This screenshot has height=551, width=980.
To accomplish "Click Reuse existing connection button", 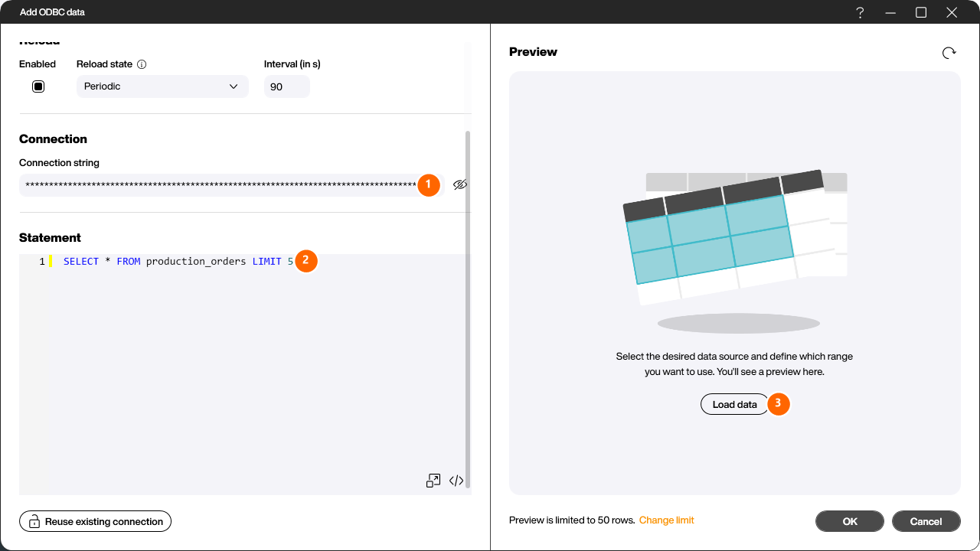I will 96,522.
